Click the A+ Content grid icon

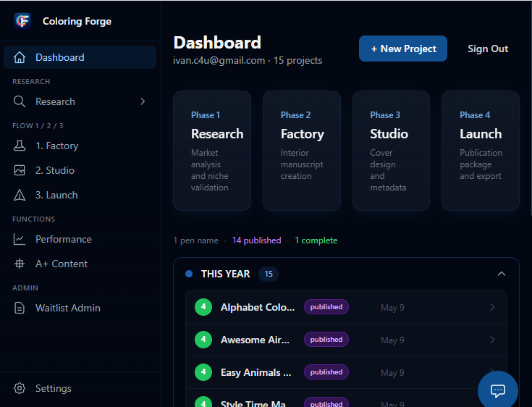[x=20, y=264]
